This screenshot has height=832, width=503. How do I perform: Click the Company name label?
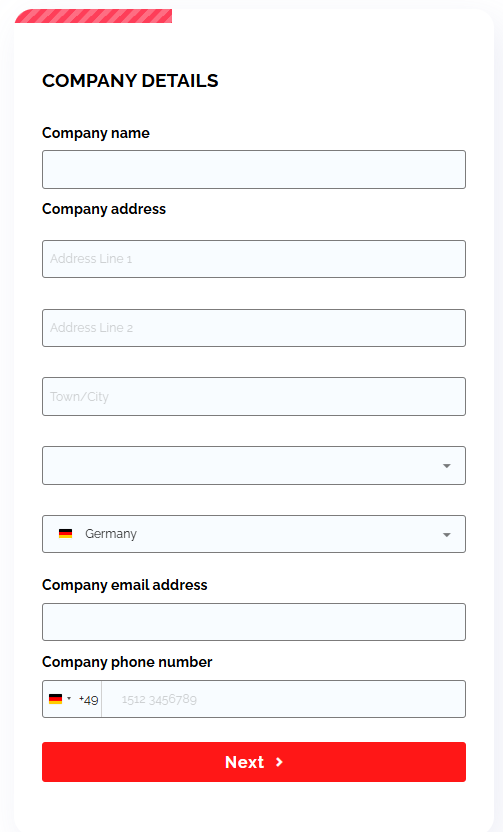pos(96,133)
